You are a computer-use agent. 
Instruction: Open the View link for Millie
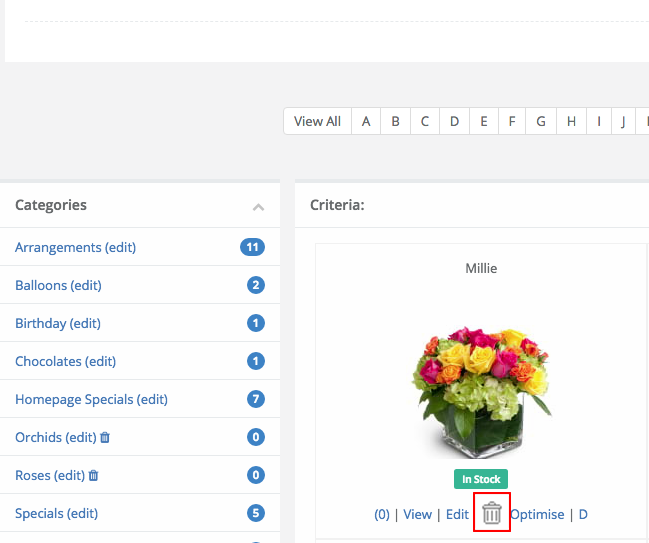pos(418,514)
